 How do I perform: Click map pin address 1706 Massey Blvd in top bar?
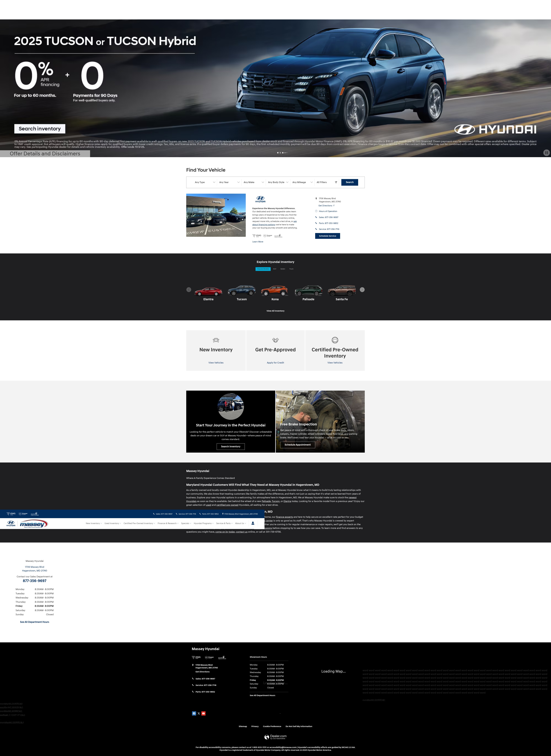pos(240,514)
